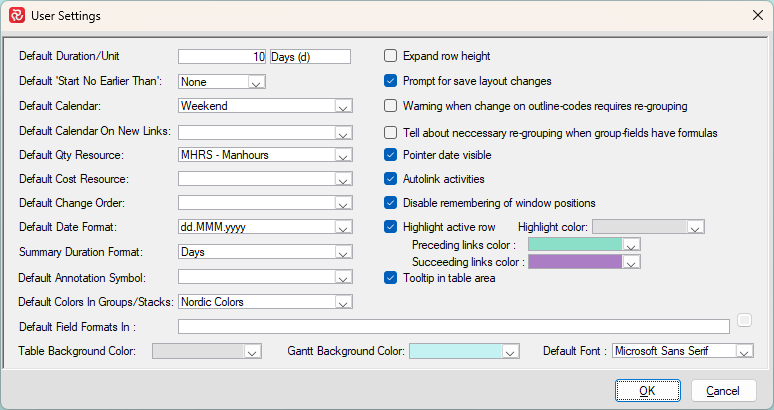Click the OK button

pyautogui.click(x=647, y=391)
